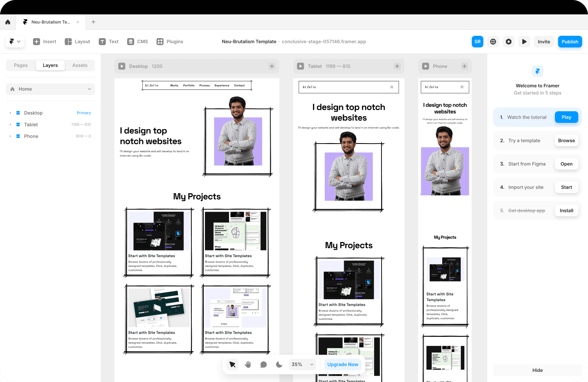The height and width of the screenshot is (382, 588).
Task: Preview the site with play icon
Action: 524,42
